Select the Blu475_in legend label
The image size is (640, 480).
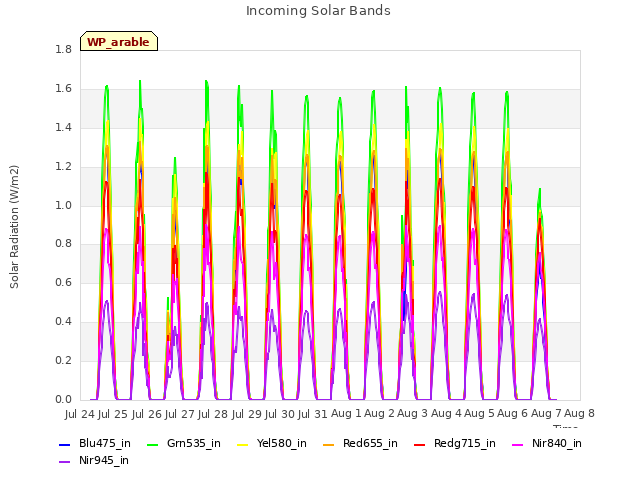tap(105, 443)
